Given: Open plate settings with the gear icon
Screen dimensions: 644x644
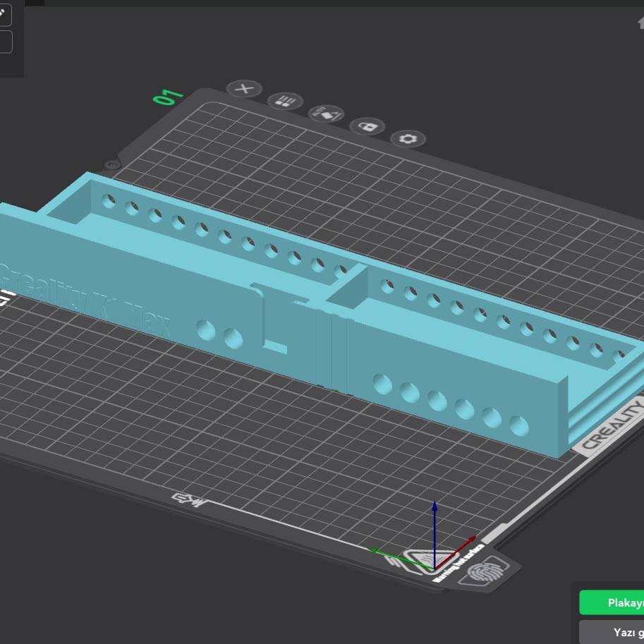Looking at the screenshot, I should click(x=408, y=139).
